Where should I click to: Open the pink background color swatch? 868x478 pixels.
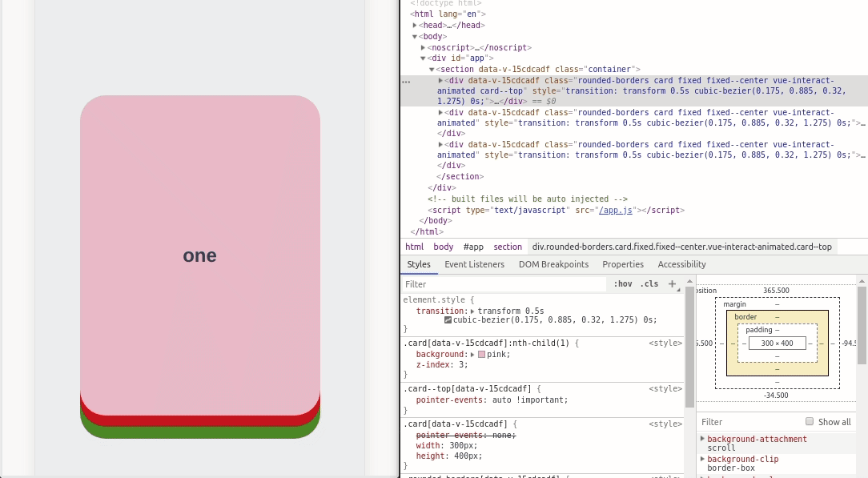[x=481, y=354]
